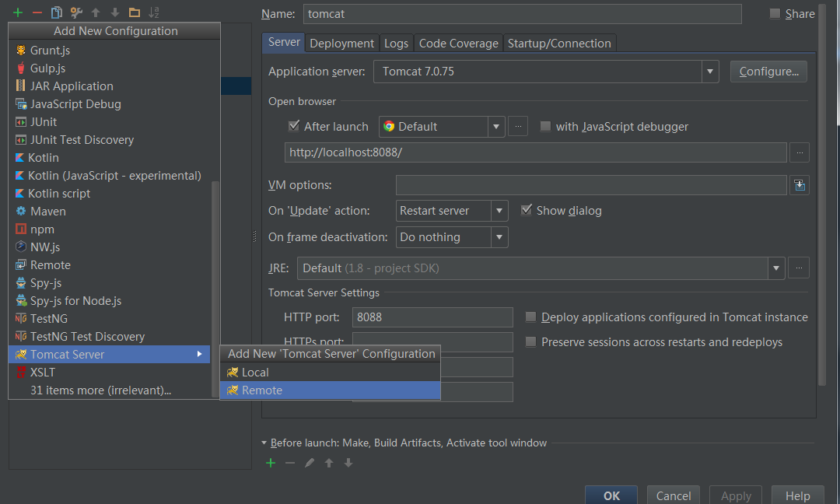Select TestNG configuration type
The image size is (840, 504).
tap(110, 319)
